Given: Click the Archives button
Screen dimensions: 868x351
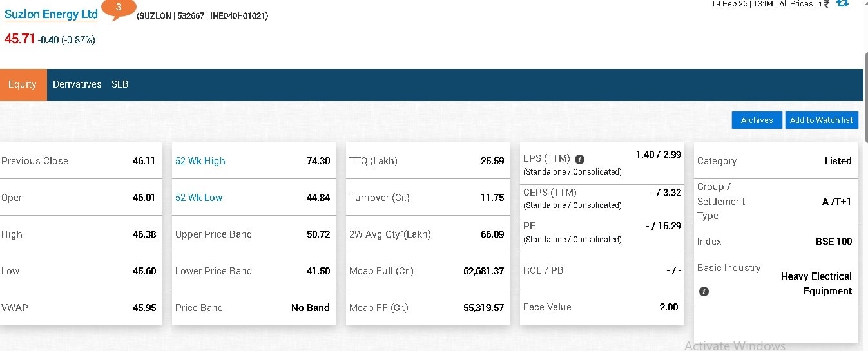Looking at the screenshot, I should [757, 120].
